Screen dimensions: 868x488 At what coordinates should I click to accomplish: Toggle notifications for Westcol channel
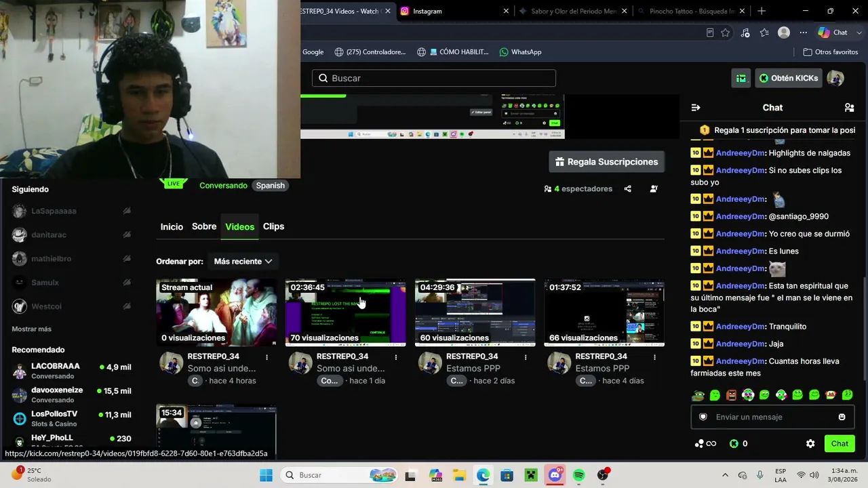pos(127,306)
